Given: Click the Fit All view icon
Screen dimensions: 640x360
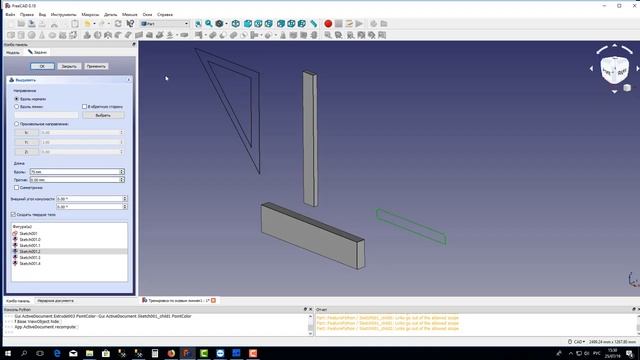Looking at the screenshot, I should [198, 24].
